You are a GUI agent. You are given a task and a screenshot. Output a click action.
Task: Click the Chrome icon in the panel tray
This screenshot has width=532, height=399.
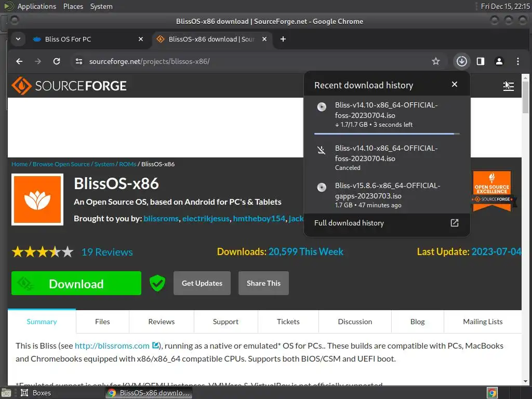[492, 393]
